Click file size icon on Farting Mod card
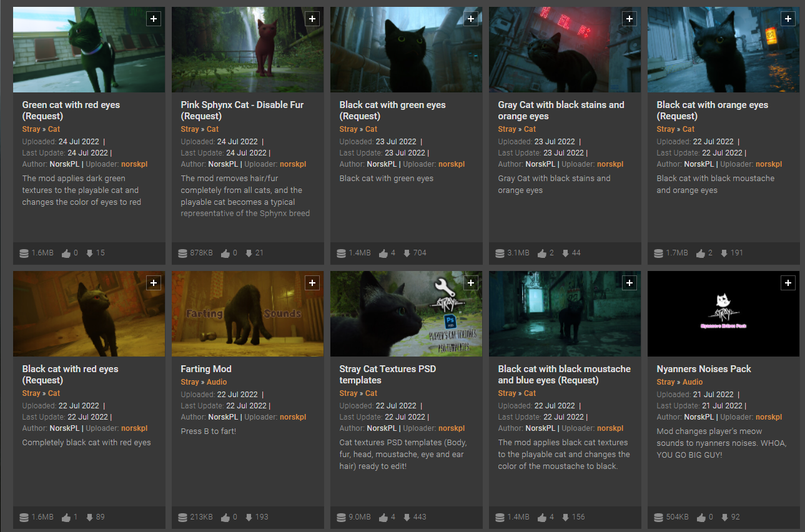 (x=183, y=518)
